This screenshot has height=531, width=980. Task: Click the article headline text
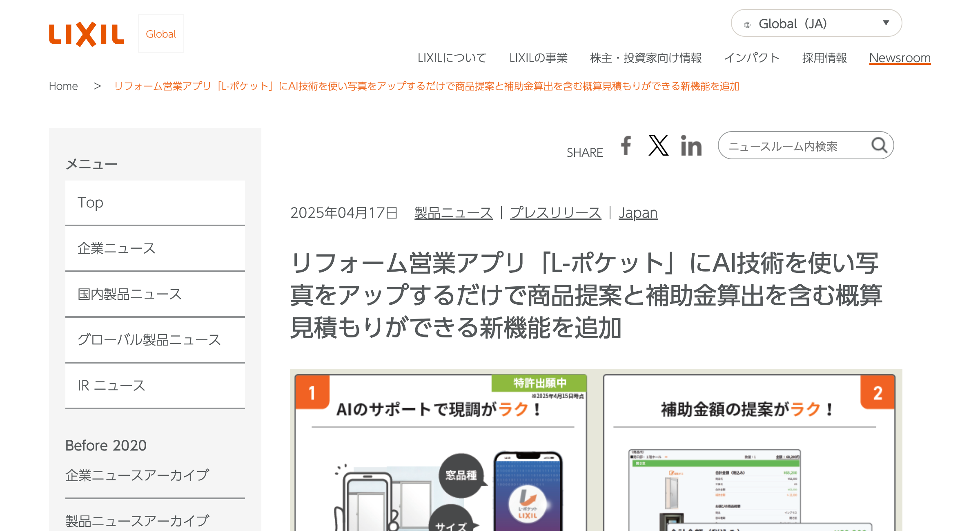pyautogui.click(x=586, y=295)
